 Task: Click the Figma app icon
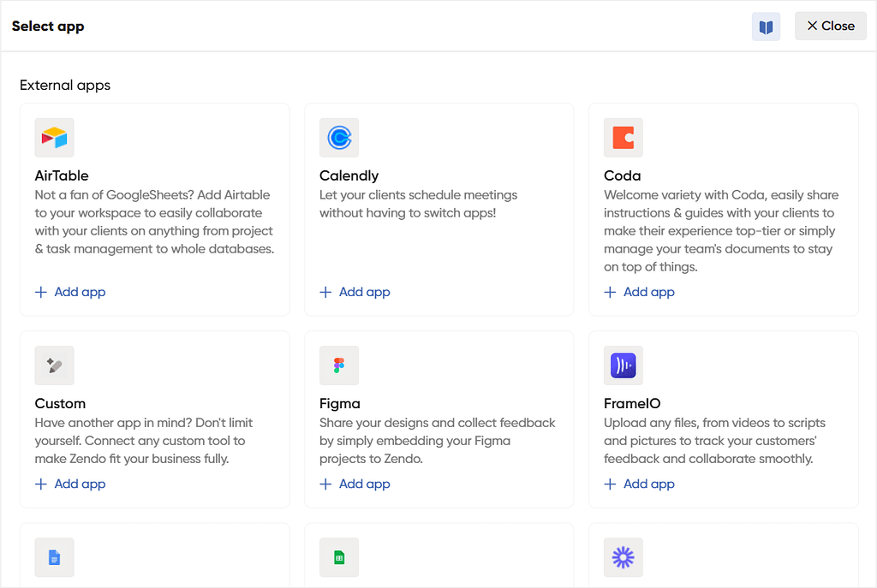339,365
